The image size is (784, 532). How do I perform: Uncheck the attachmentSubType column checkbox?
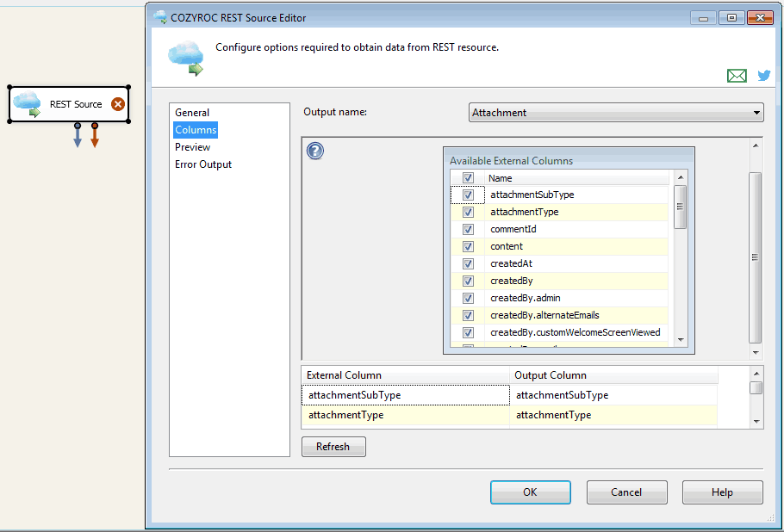click(x=468, y=195)
